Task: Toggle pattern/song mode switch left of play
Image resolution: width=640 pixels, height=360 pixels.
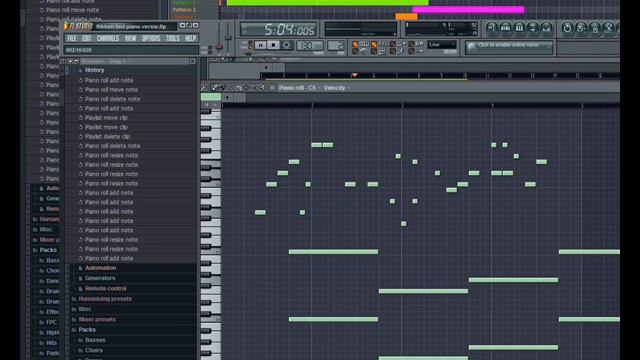Action: click(250, 45)
